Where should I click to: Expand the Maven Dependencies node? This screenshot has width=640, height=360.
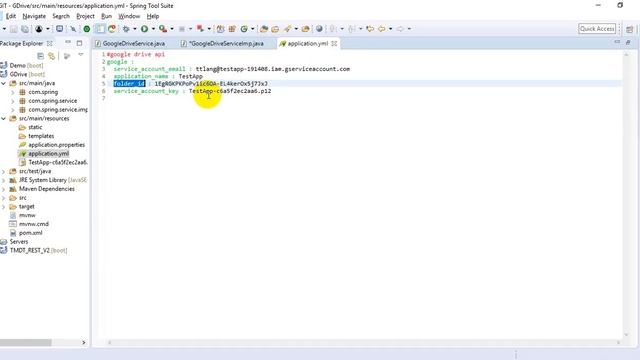(4, 189)
